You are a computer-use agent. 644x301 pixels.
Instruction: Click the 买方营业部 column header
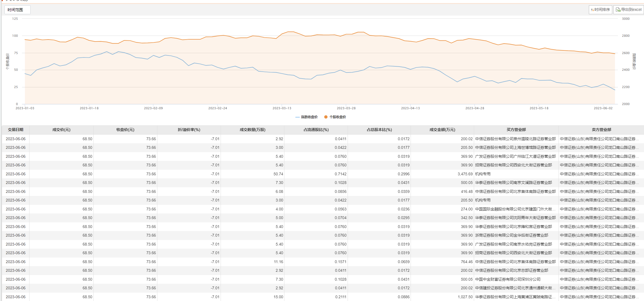(x=516, y=130)
